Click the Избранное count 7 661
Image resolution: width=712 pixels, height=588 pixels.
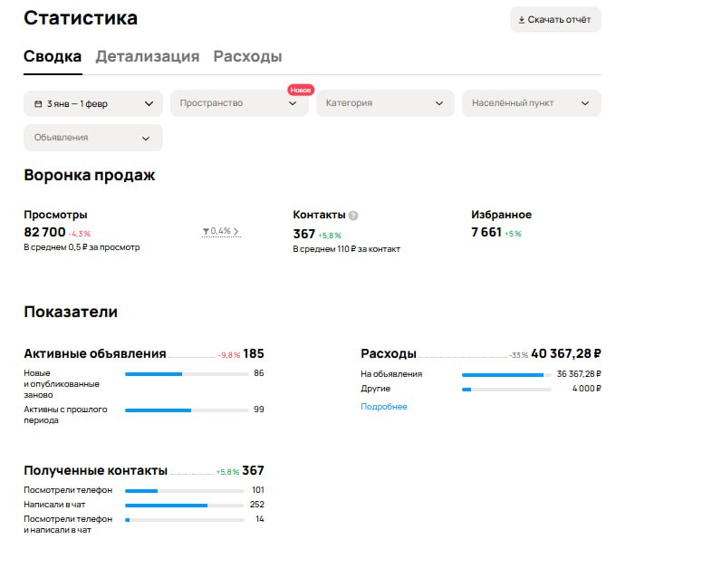(486, 232)
